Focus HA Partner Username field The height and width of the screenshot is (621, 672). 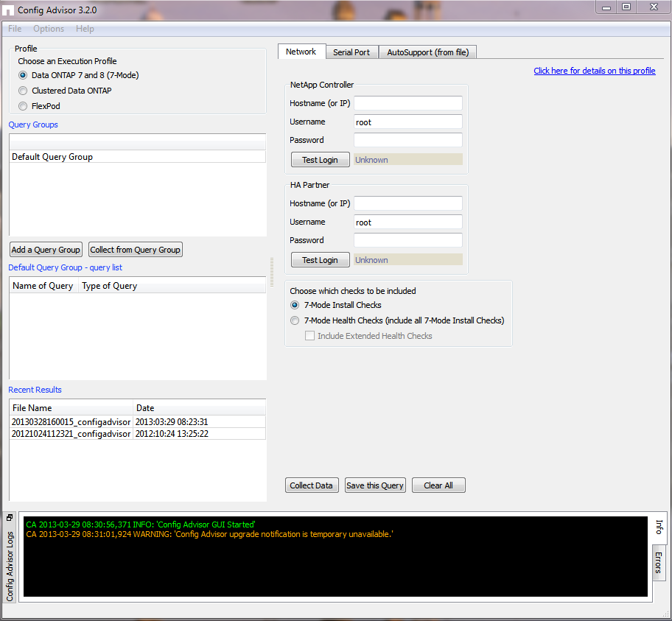(x=408, y=222)
